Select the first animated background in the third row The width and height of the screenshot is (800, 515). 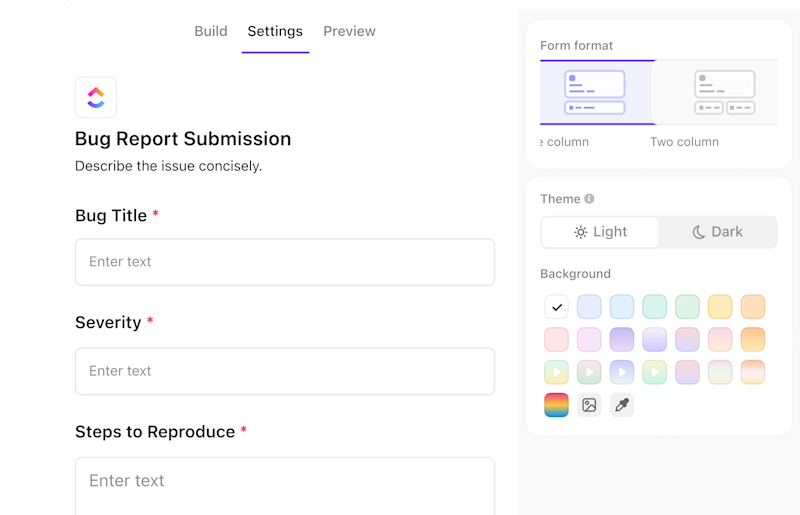click(557, 372)
